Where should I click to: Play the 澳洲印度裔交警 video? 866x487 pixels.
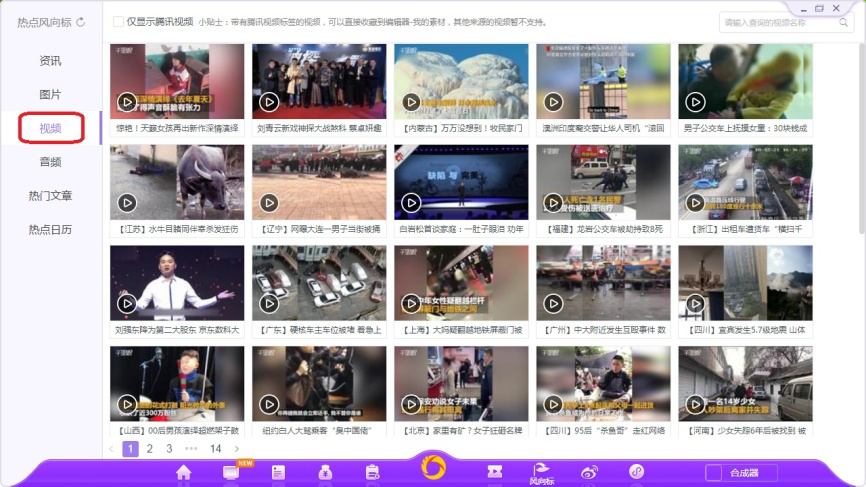(553, 102)
